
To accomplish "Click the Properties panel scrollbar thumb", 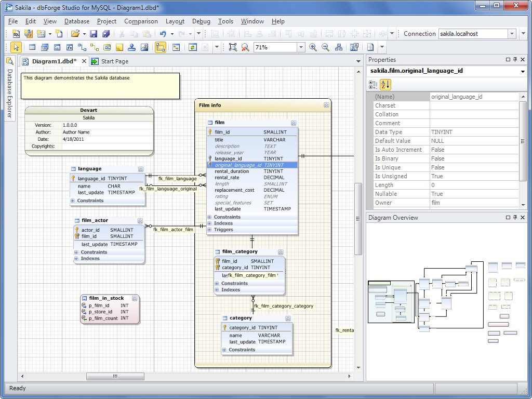I will pyautogui.click(x=523, y=141).
